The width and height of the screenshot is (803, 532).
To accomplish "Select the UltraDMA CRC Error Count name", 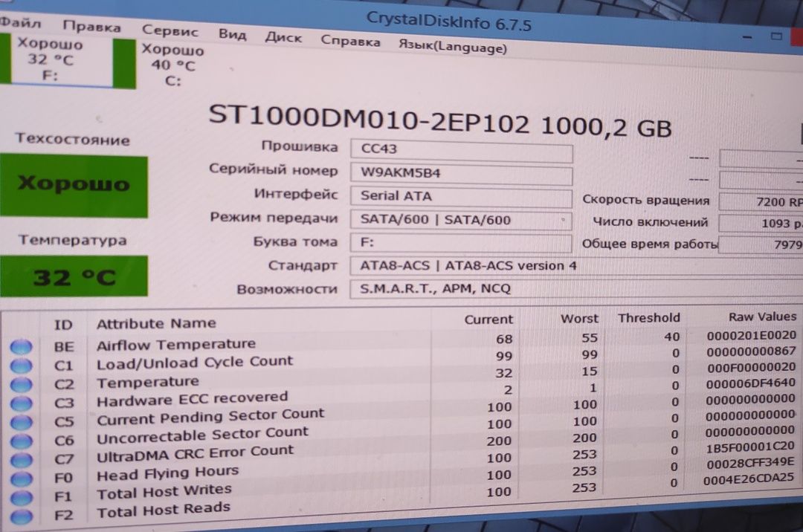I will (195, 454).
